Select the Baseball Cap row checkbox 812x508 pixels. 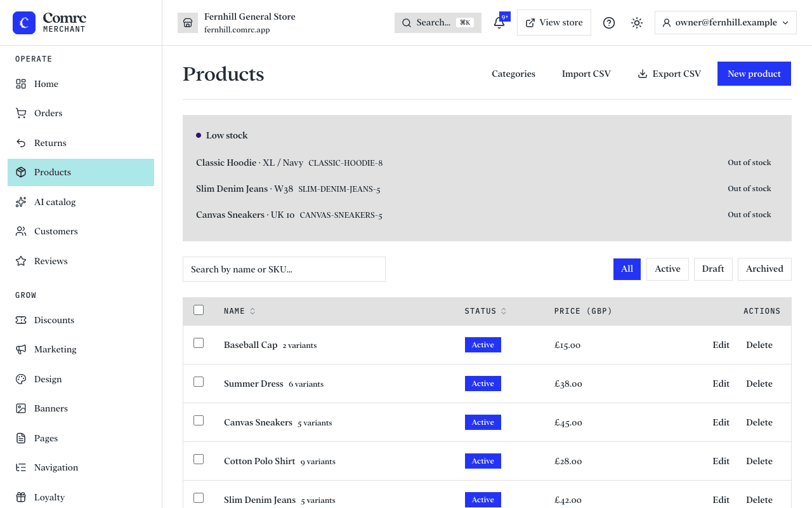199,343
